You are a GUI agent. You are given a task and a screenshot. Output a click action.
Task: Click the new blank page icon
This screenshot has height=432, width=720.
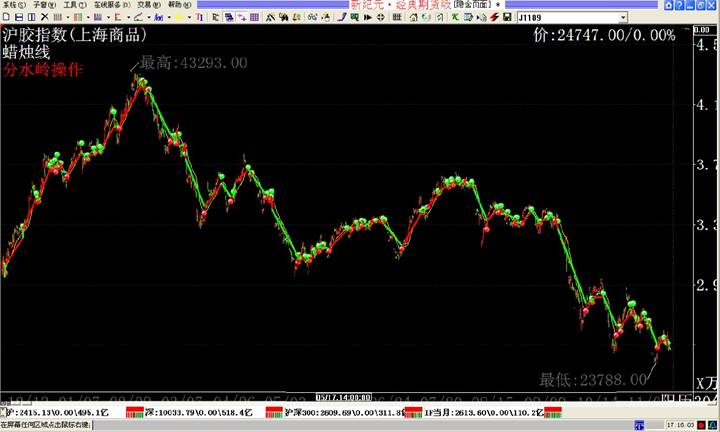click(x=6, y=17)
